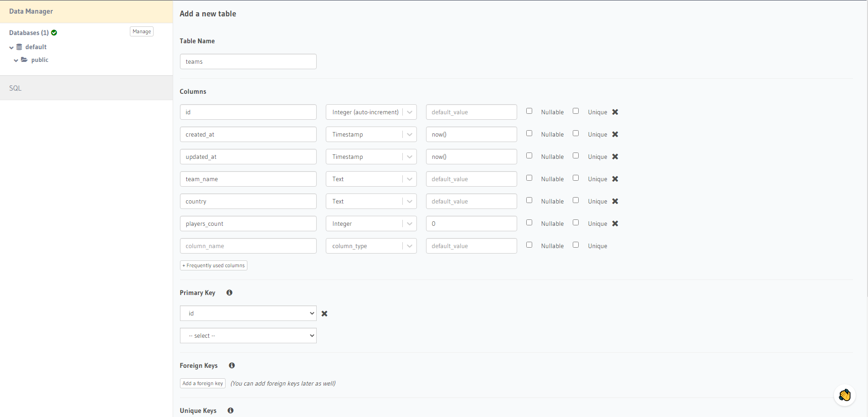Open the SQL section in sidebar
This screenshot has height=417, width=868.
click(87, 88)
